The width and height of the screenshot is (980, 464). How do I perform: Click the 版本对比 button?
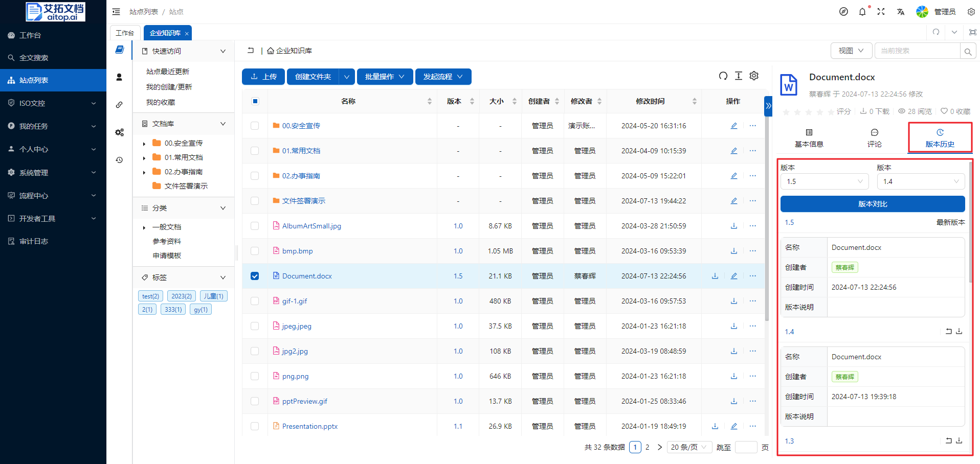(x=872, y=204)
